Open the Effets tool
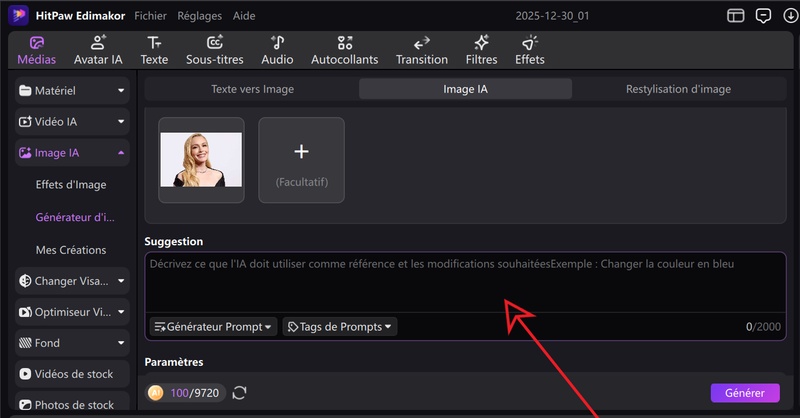 pyautogui.click(x=530, y=51)
